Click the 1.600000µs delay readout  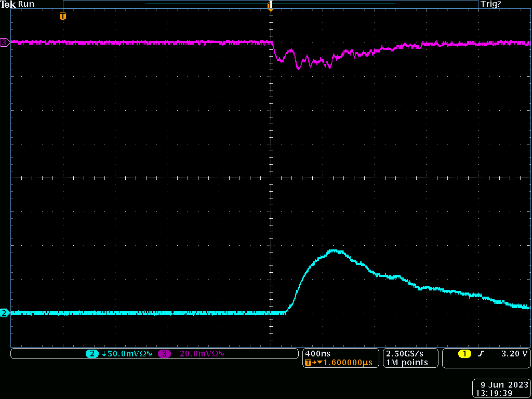click(348, 363)
